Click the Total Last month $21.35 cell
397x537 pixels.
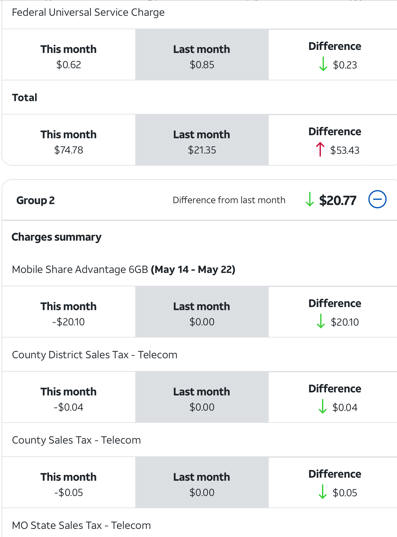click(202, 141)
